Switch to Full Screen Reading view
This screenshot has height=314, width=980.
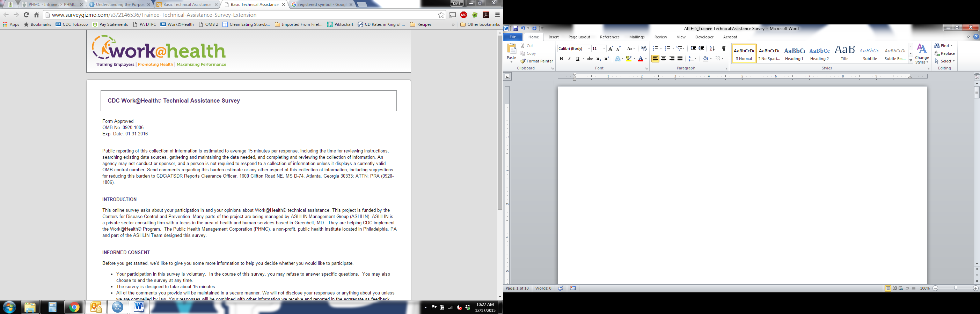[x=894, y=288]
